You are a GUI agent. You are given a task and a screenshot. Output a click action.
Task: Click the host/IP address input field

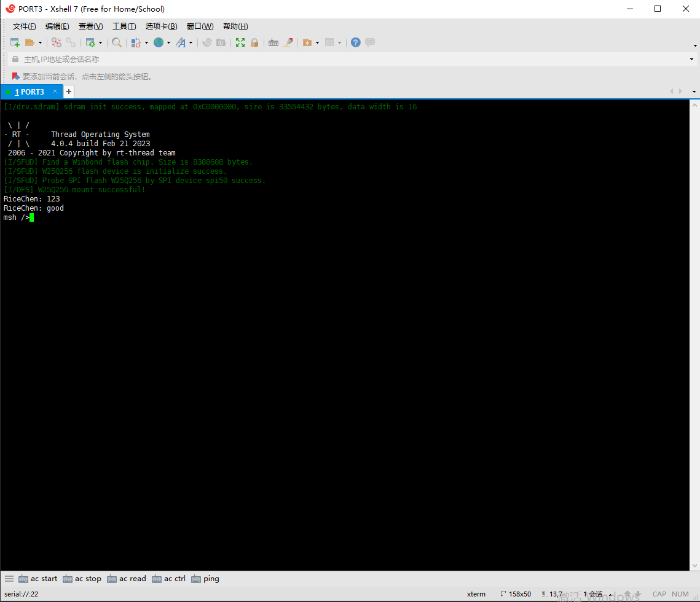click(x=353, y=60)
